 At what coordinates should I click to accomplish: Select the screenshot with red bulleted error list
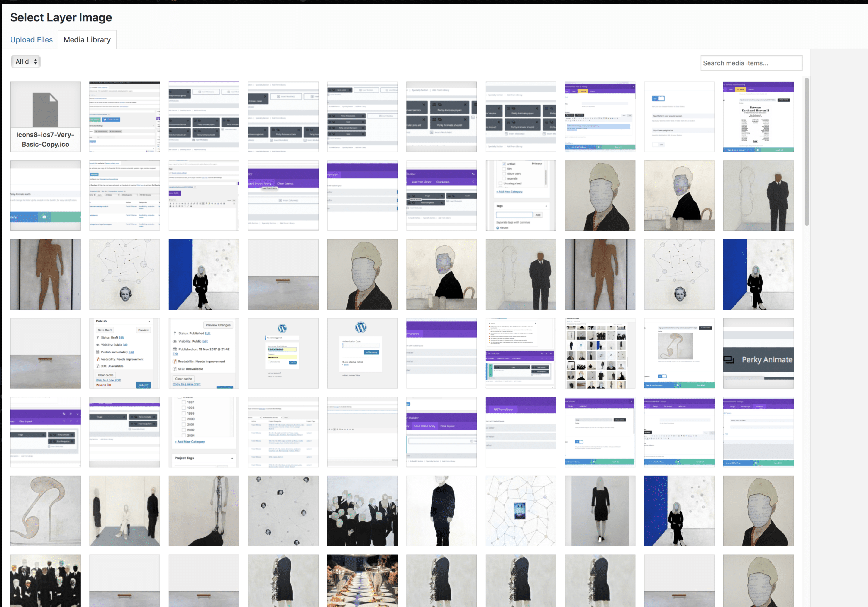[x=520, y=353]
